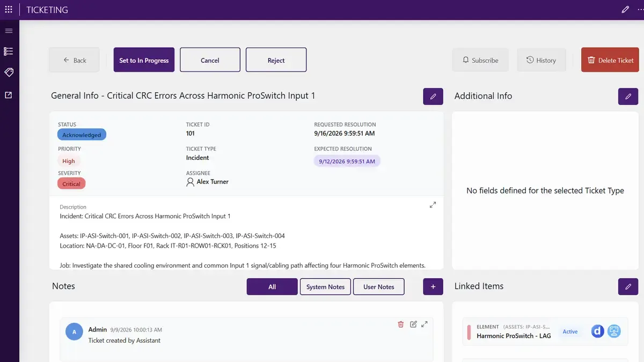Add a new note with plus button
The width and height of the screenshot is (644, 362).
click(x=433, y=286)
